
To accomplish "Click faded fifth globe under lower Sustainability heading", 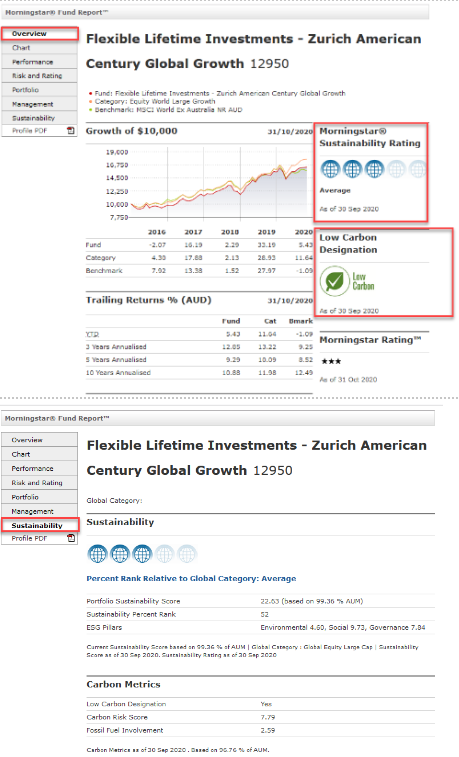I will pyautogui.click(x=186, y=554).
